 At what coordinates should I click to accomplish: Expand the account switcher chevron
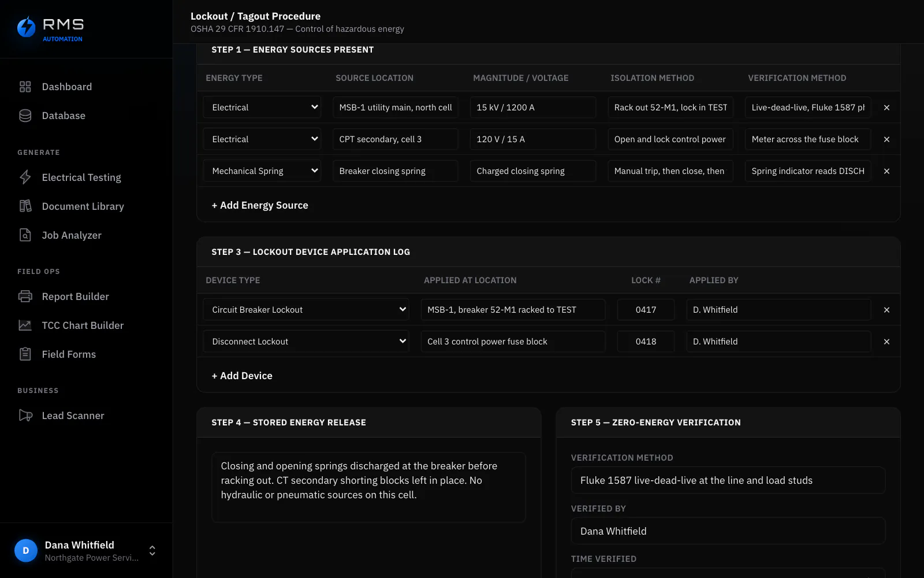(152, 551)
